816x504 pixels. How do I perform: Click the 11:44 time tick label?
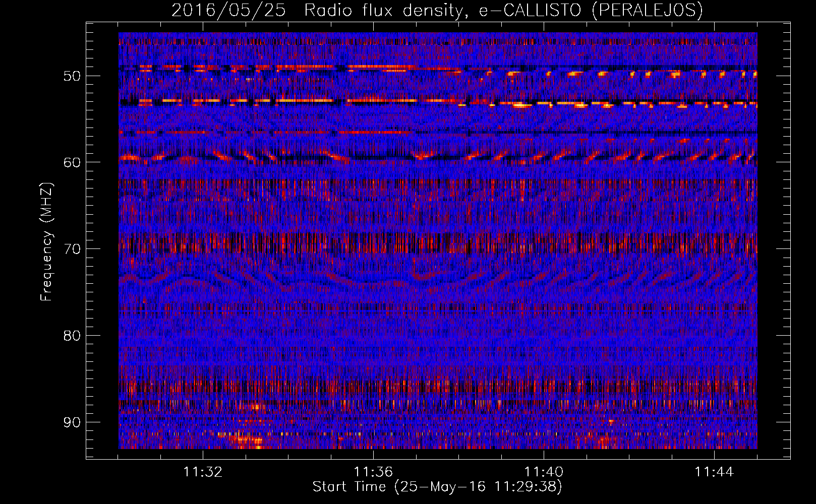[x=714, y=472]
